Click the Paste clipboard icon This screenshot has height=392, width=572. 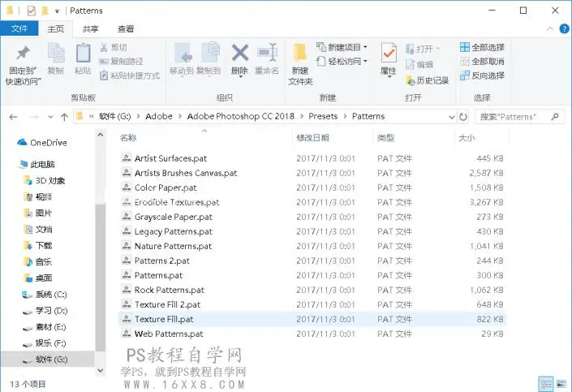click(x=83, y=54)
